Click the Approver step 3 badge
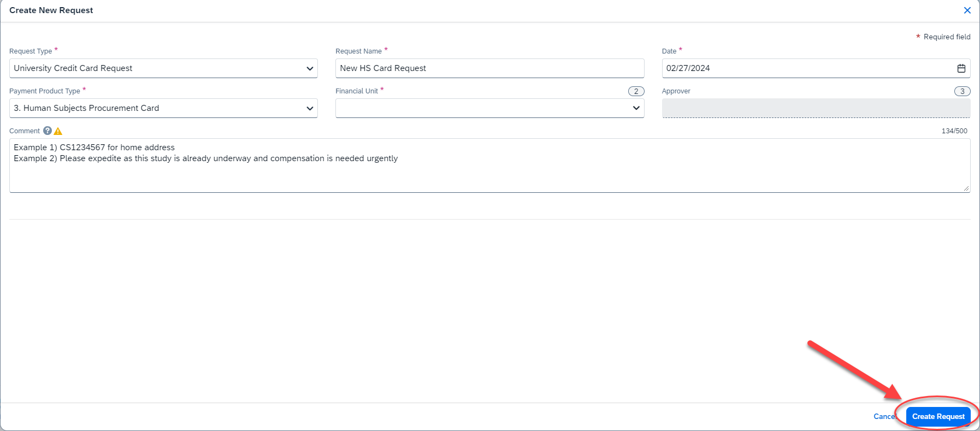 tap(962, 91)
